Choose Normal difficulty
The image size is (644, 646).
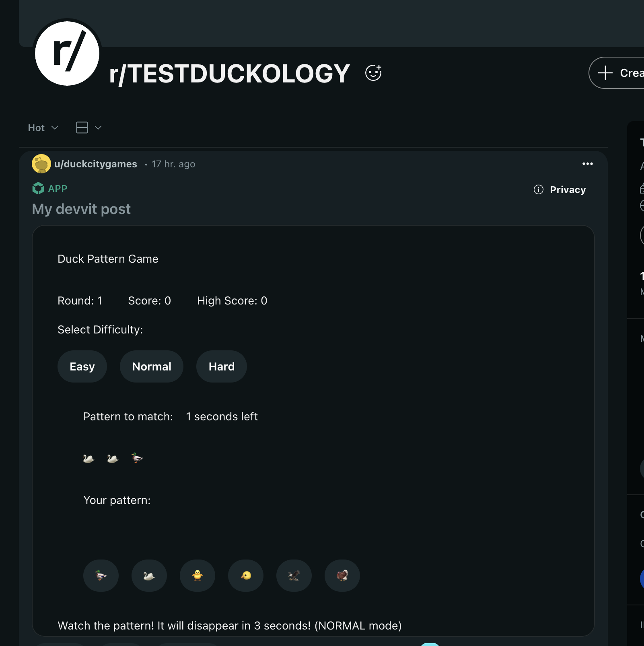(152, 366)
